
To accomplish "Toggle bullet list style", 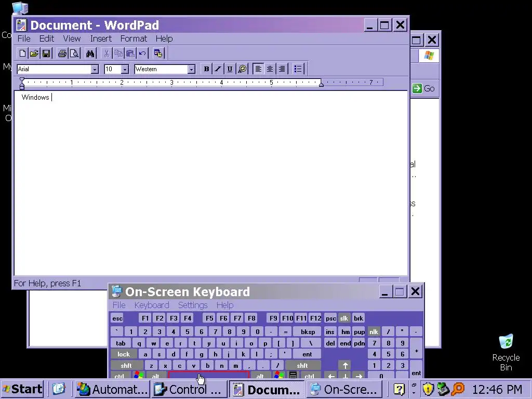I will tap(298, 69).
